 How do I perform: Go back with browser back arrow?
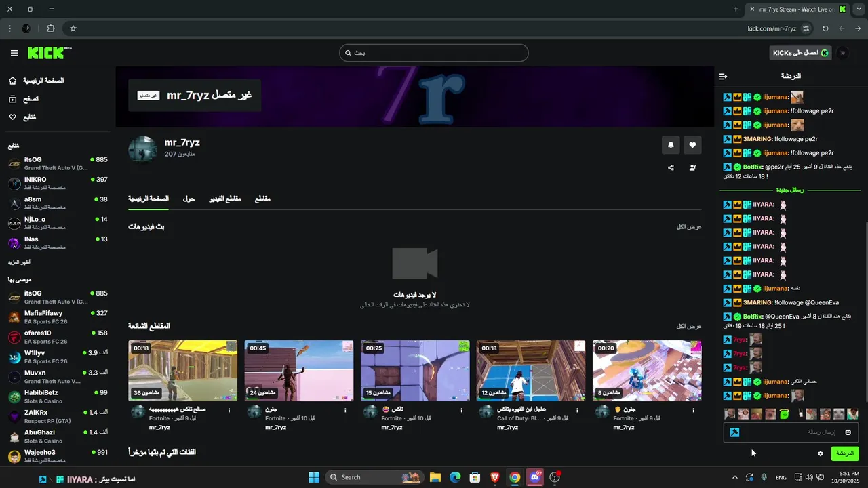click(x=858, y=28)
